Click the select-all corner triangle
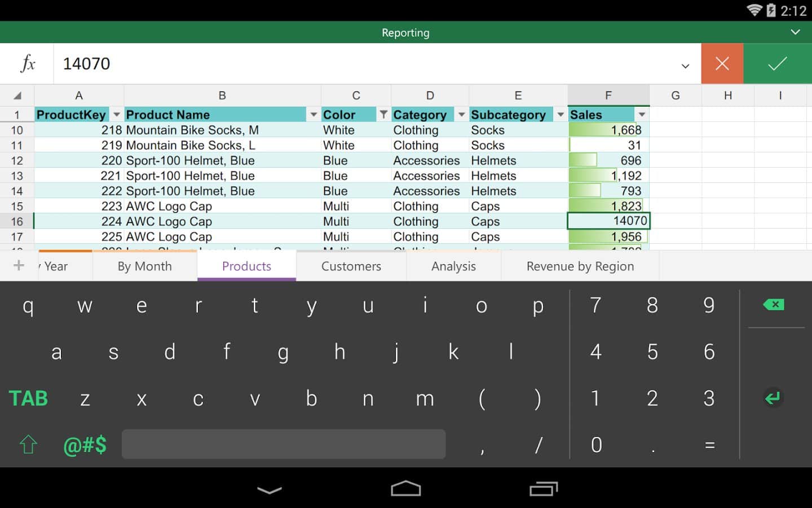 pyautogui.click(x=17, y=95)
